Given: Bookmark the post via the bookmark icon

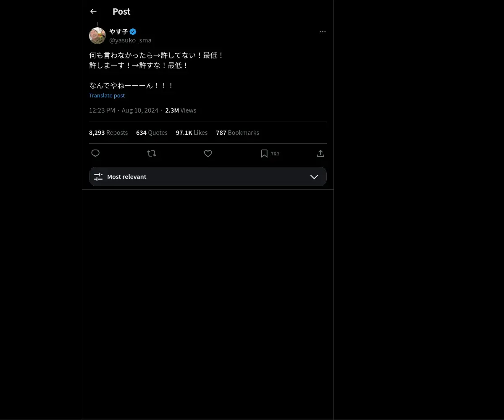Looking at the screenshot, I should (264, 154).
